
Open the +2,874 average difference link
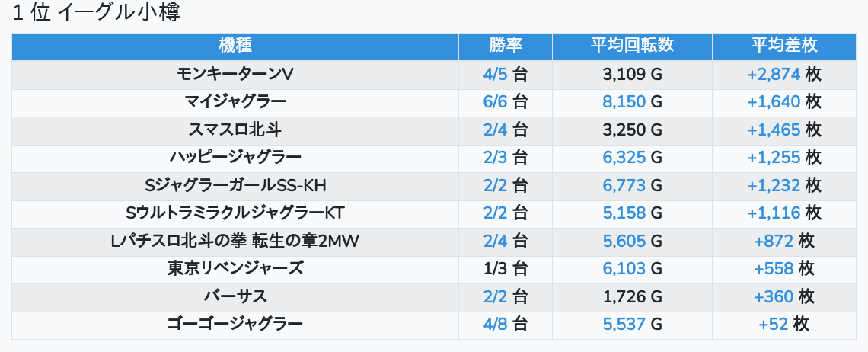(x=774, y=75)
